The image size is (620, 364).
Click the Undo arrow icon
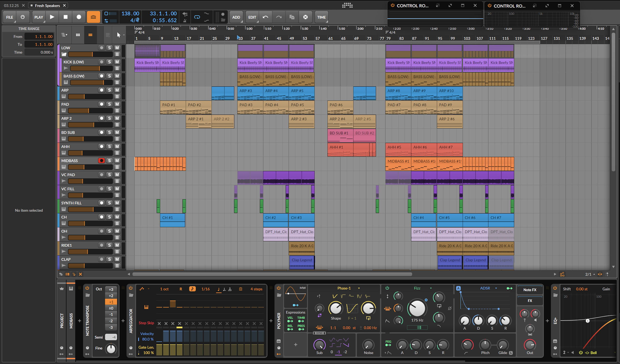point(265,17)
